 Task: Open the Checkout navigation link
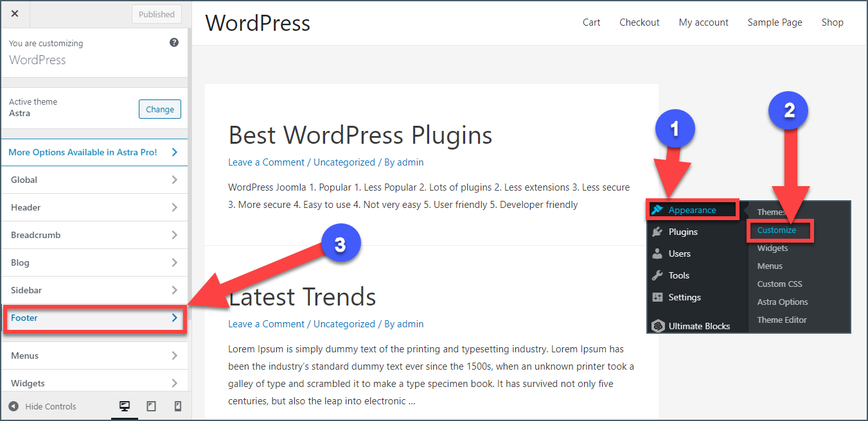(639, 22)
